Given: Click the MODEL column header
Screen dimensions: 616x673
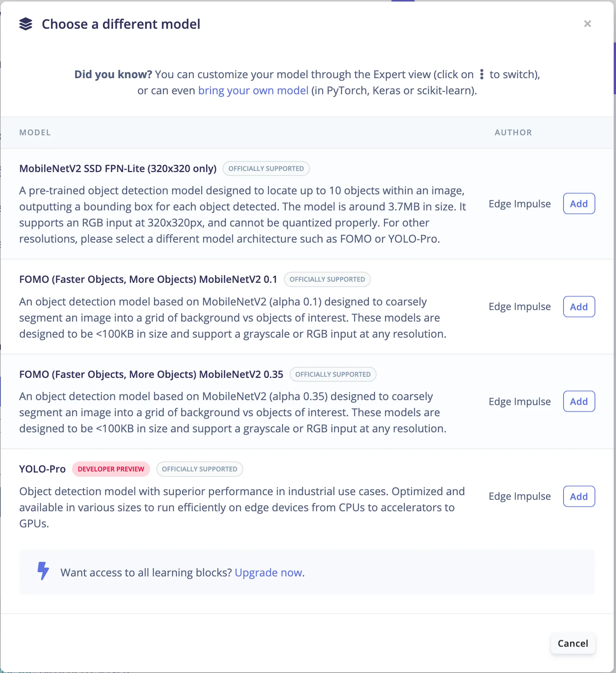Looking at the screenshot, I should pyautogui.click(x=35, y=133).
